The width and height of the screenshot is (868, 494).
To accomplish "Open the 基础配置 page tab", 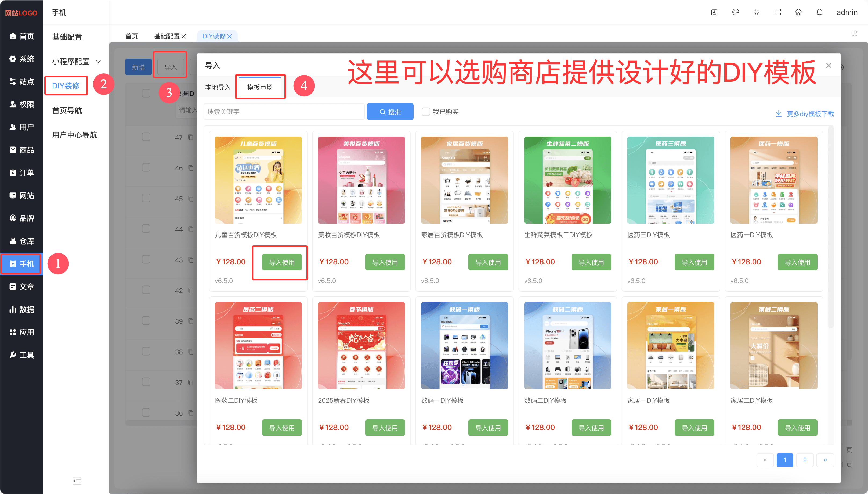I will tap(167, 36).
